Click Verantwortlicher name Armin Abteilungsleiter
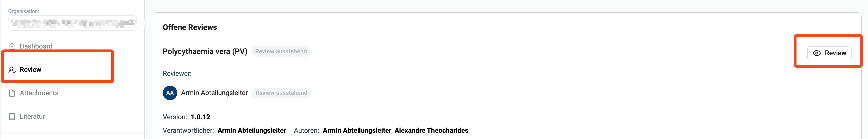Screen dimensions: 868x139 pos(252,131)
